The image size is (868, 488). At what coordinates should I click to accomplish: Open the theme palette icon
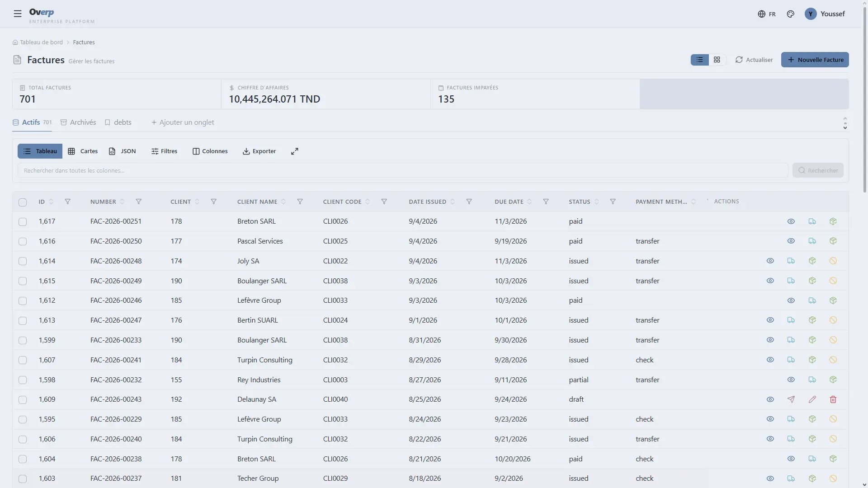click(x=790, y=14)
